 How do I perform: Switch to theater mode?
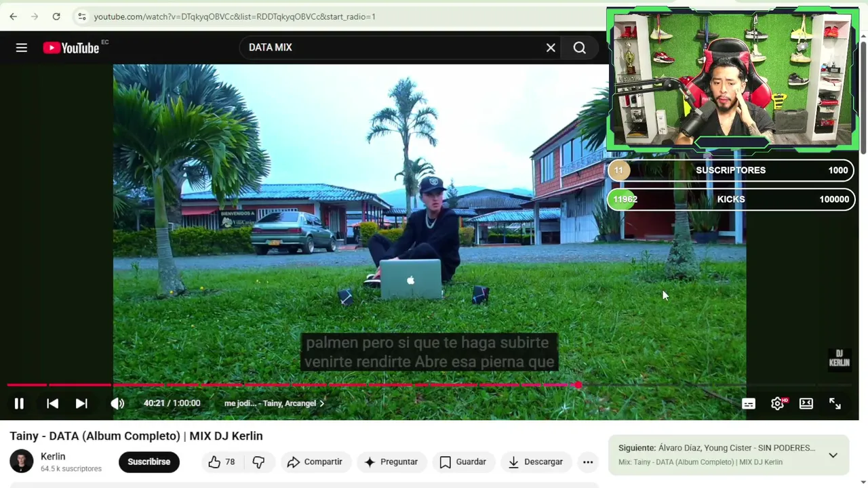(x=806, y=403)
